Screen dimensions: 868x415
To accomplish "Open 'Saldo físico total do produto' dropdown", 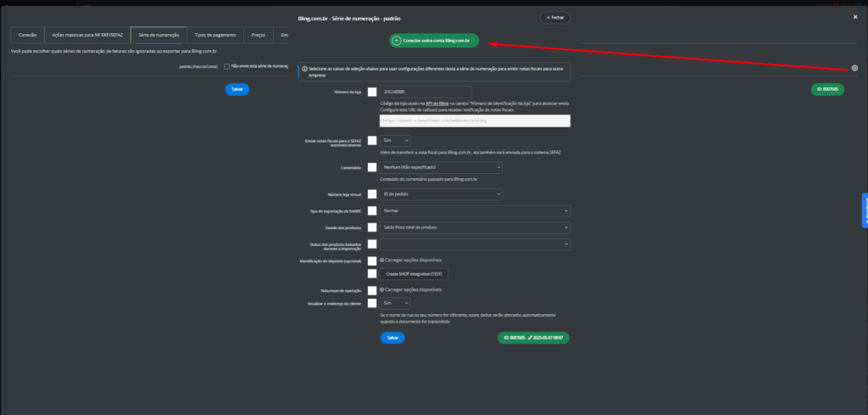I will click(475, 227).
